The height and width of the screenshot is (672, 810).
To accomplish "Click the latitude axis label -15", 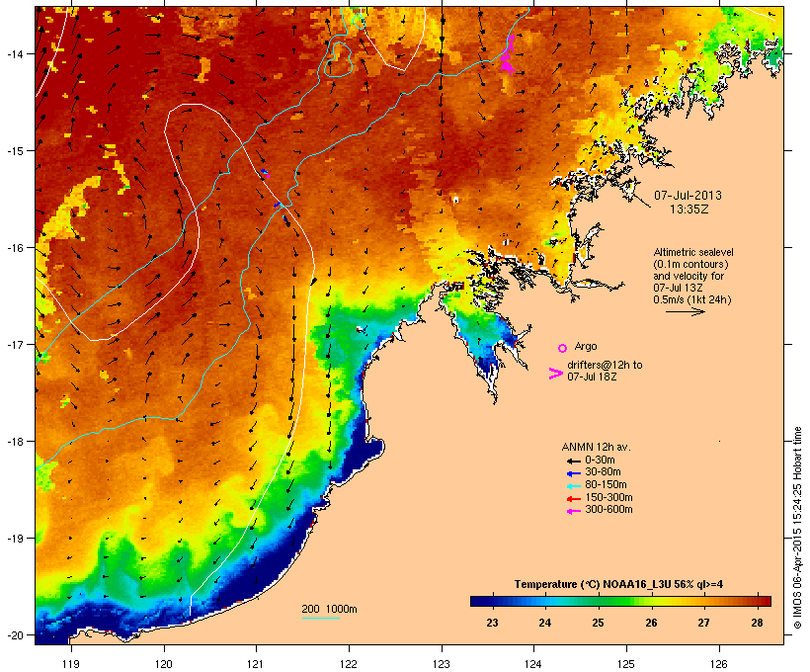I will coord(15,151).
